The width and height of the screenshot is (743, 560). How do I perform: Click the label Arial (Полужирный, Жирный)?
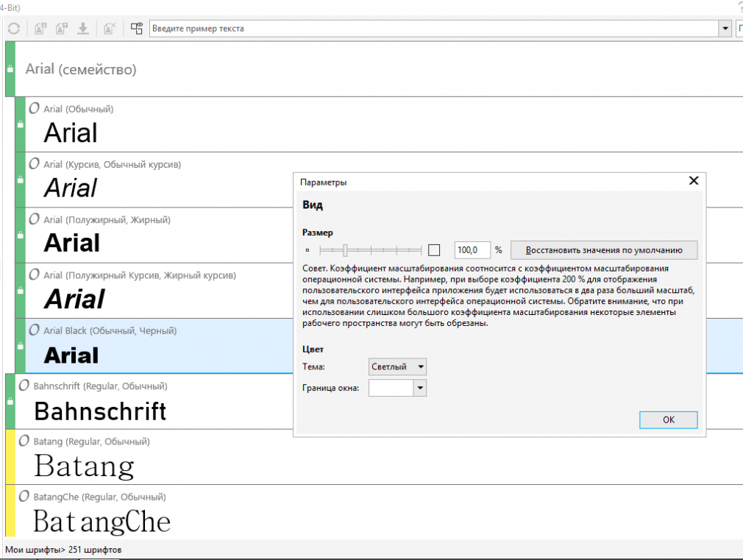(107, 219)
